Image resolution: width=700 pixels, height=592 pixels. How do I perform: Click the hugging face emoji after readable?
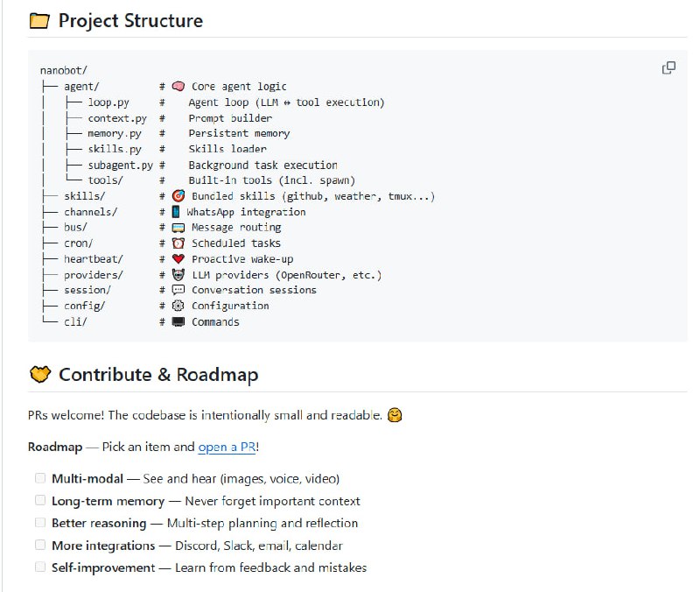point(395,415)
